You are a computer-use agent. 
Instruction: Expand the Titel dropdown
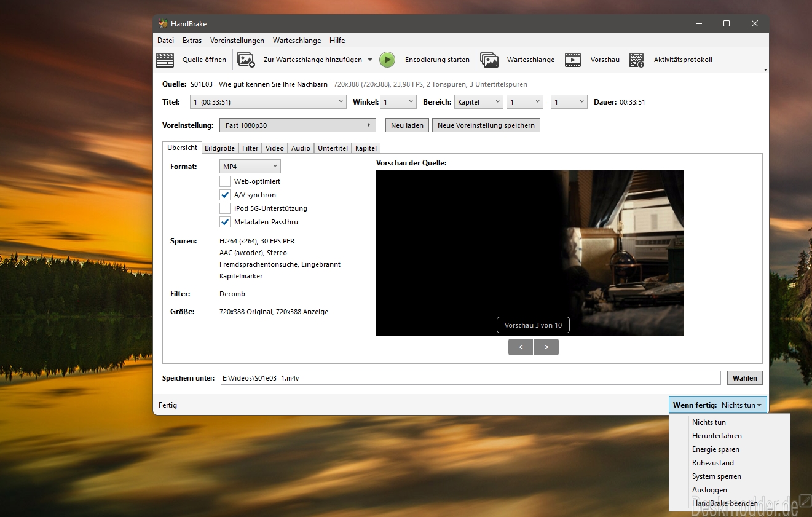269,102
